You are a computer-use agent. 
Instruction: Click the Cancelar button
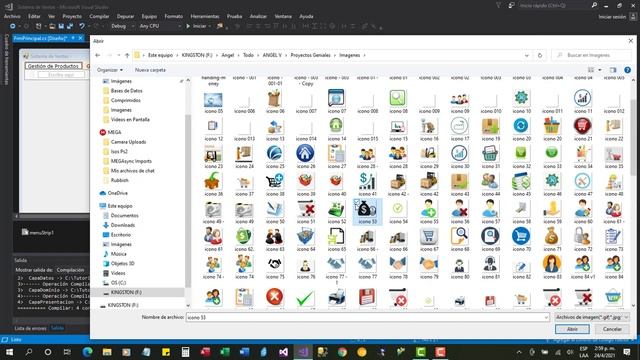[x=612, y=329]
